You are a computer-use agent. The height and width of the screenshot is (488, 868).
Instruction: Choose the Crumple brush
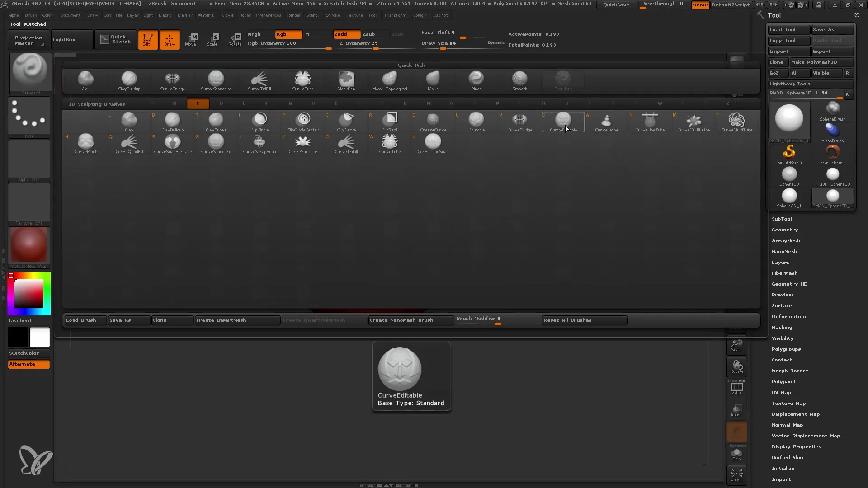(x=476, y=122)
